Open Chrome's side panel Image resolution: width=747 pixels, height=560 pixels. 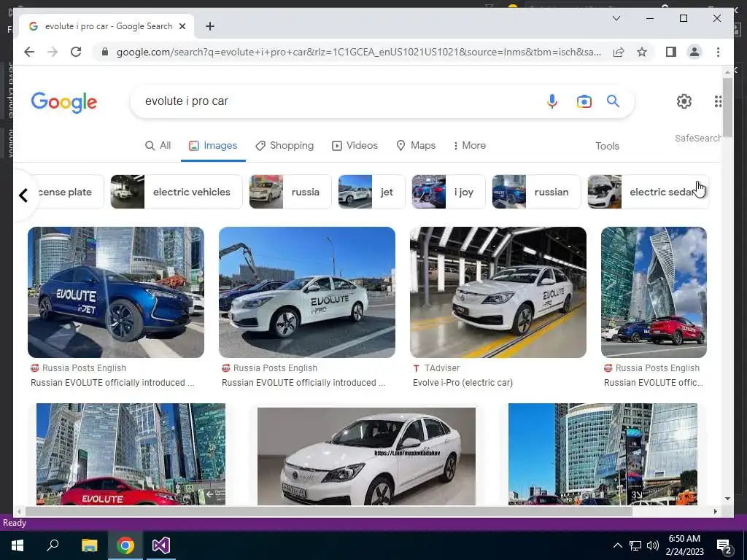point(671,52)
